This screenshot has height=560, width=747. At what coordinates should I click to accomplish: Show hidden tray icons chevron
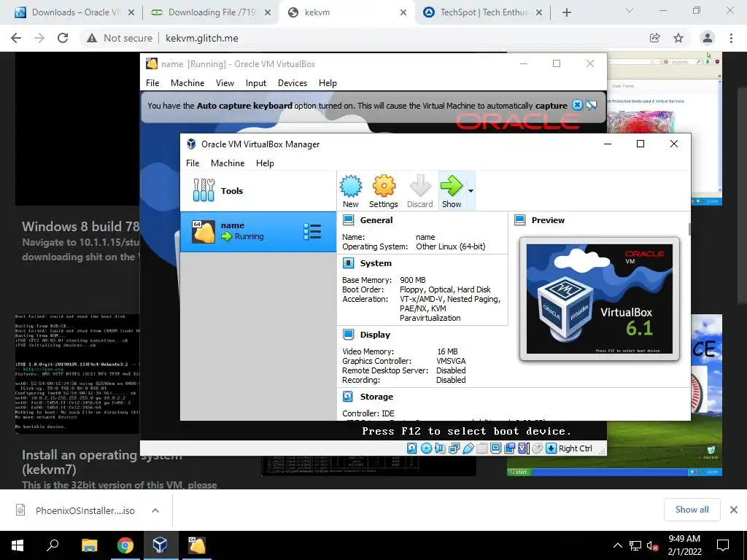click(x=617, y=545)
